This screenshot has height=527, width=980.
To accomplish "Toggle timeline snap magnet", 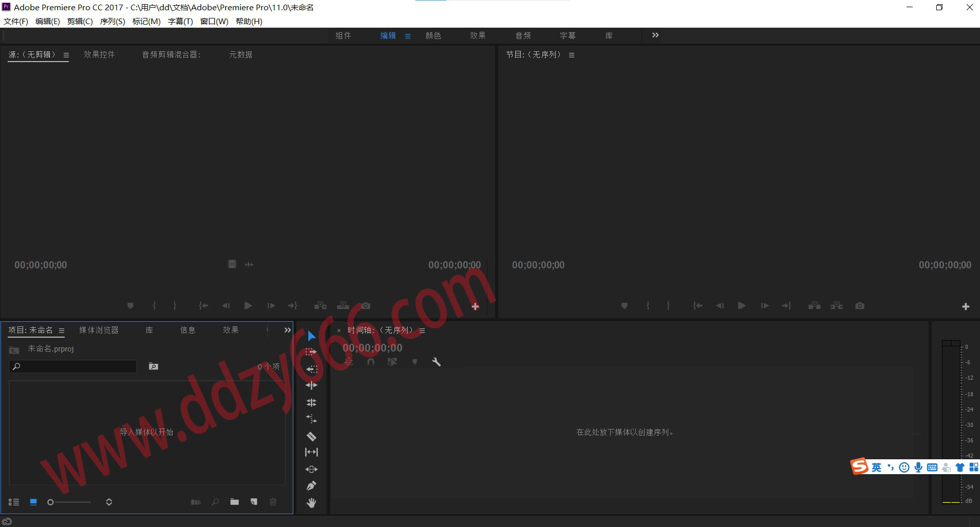I will (371, 362).
